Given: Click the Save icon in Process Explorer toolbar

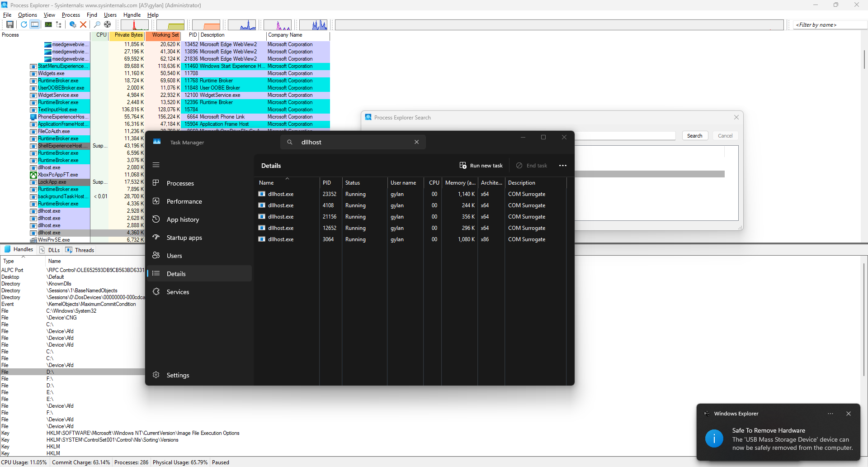Looking at the screenshot, I should pyautogui.click(x=9, y=24).
